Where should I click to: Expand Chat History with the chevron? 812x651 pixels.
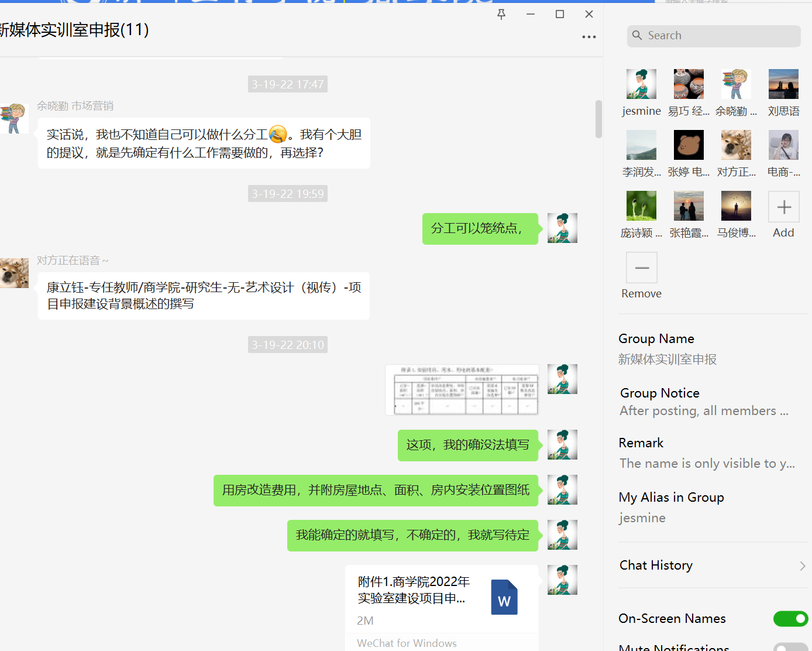click(802, 566)
